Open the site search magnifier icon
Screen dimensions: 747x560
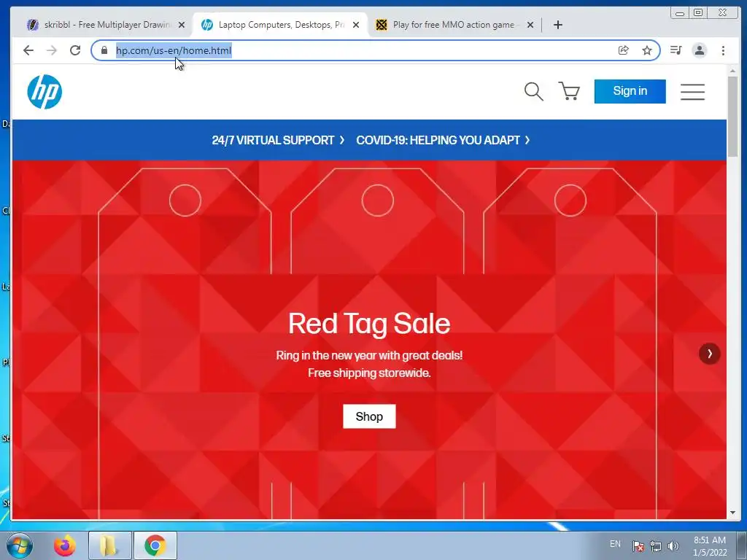533,91
